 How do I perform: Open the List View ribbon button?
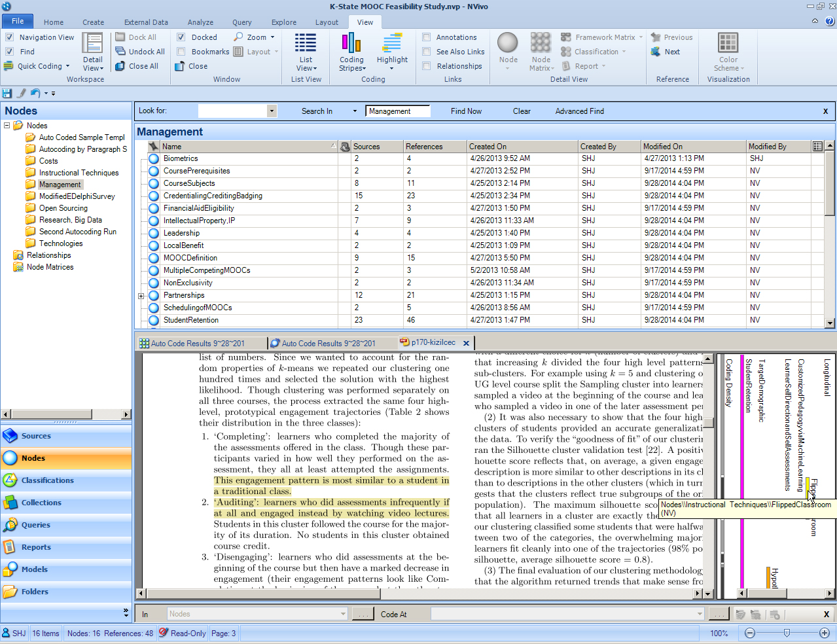(x=306, y=52)
